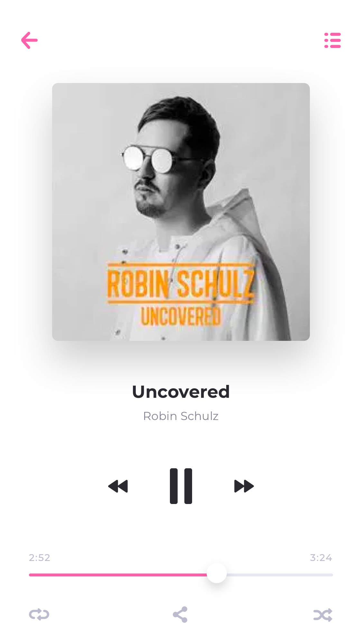Pause the current track

click(181, 486)
